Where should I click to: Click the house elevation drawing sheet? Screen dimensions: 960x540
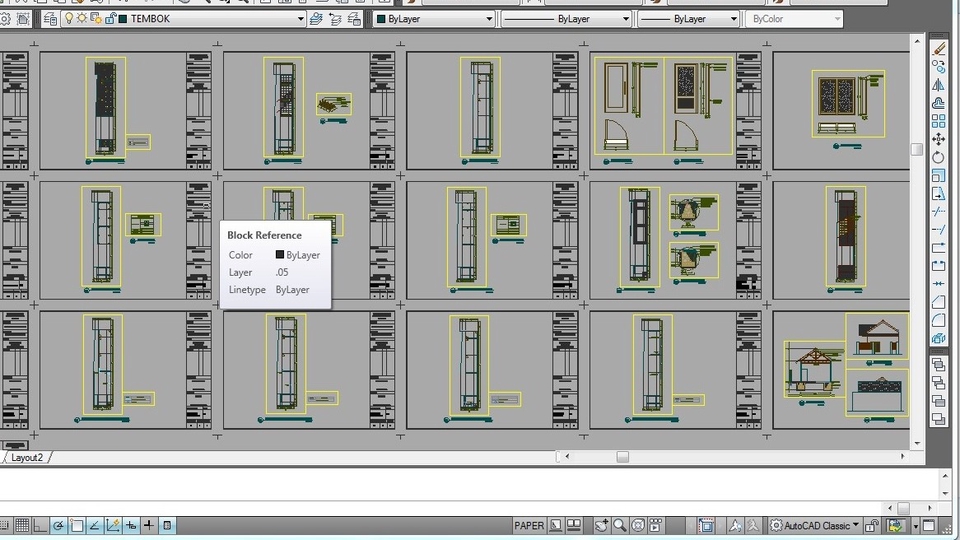[842, 370]
